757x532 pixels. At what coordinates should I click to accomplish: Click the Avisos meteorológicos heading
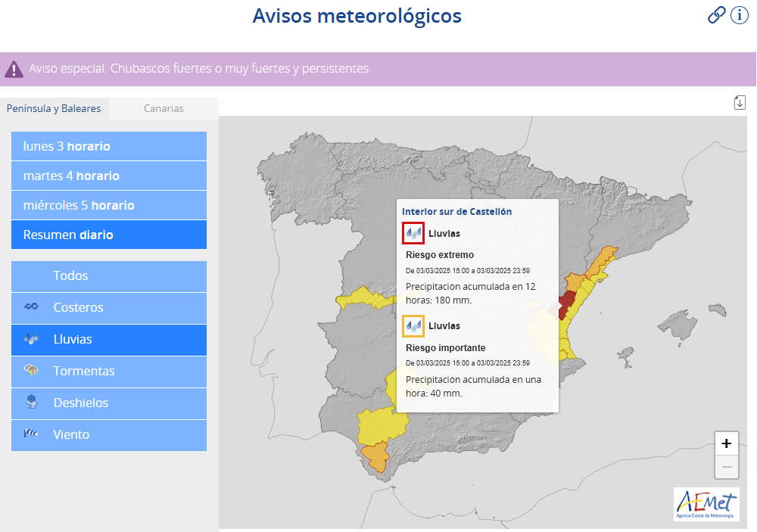pyautogui.click(x=357, y=15)
